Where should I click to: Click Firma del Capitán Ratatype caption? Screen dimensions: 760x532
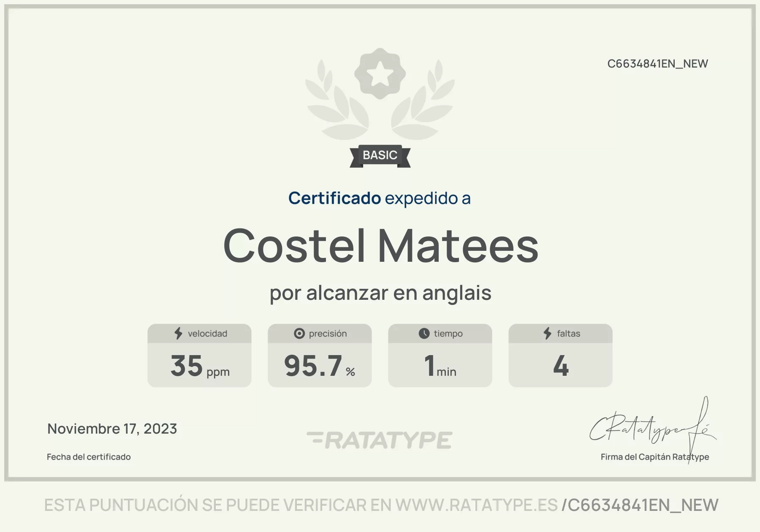655,457
